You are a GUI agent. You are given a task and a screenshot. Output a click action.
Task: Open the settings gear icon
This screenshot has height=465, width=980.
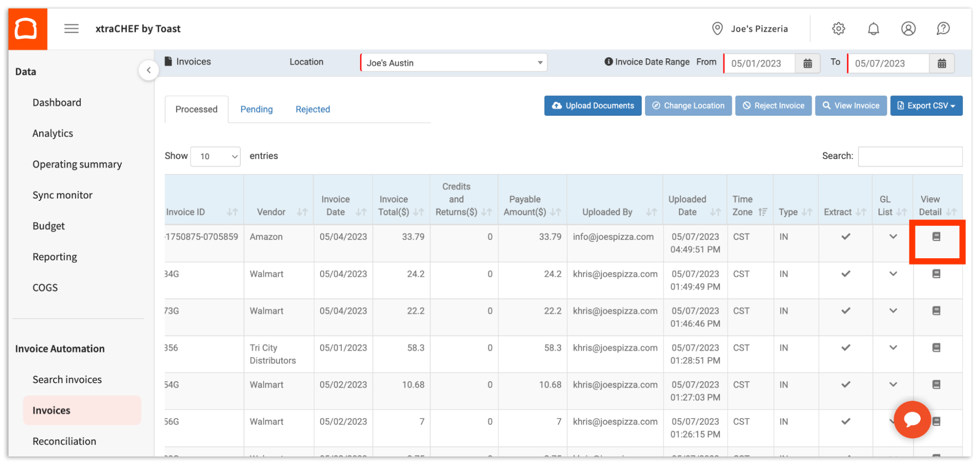point(838,28)
